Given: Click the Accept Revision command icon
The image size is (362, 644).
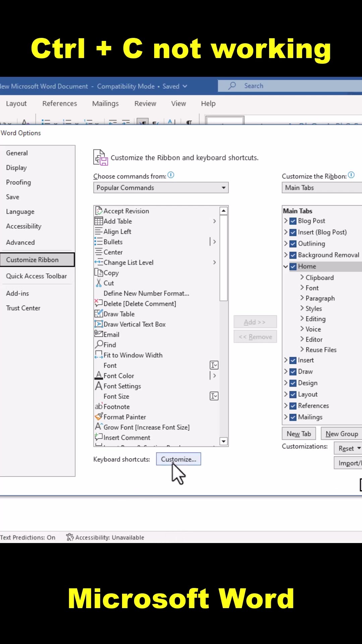Looking at the screenshot, I should pos(99,211).
